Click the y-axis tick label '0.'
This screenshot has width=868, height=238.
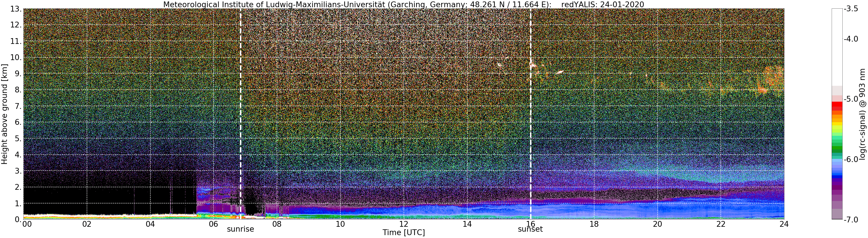(x=18, y=220)
